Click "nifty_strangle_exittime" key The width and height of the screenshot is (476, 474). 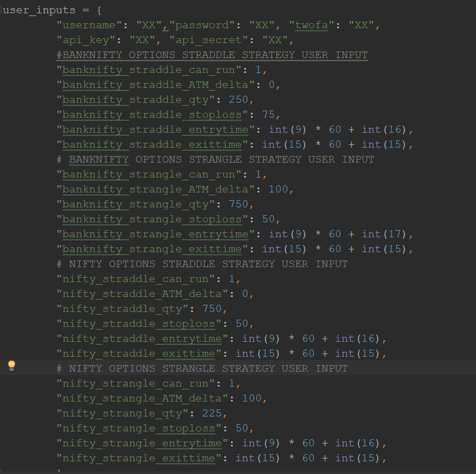pyautogui.click(x=139, y=458)
